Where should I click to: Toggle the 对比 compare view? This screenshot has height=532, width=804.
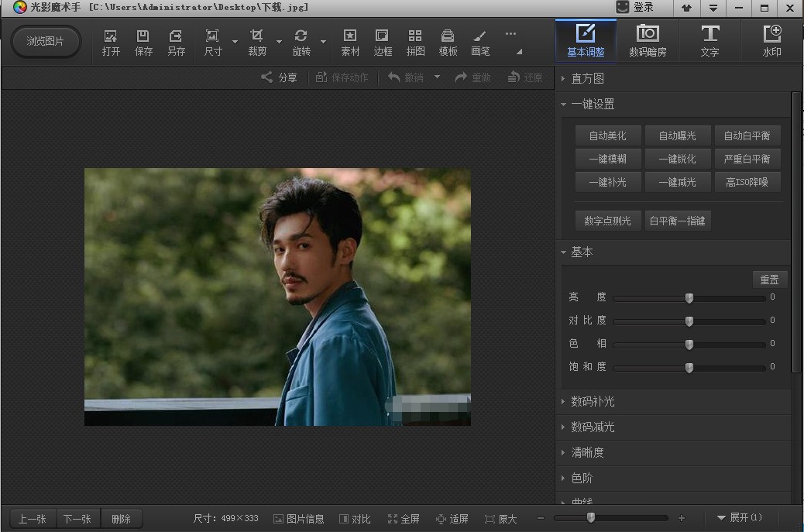(x=354, y=519)
